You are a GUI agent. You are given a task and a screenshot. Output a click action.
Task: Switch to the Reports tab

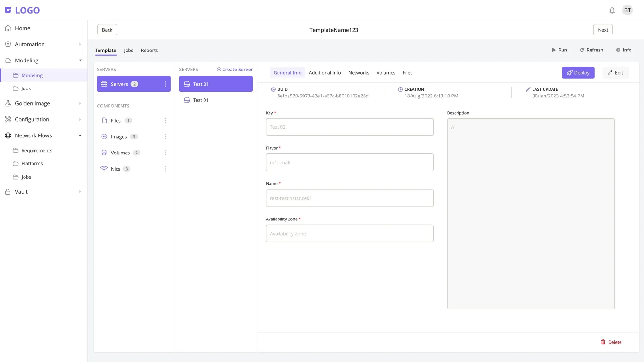pos(149,50)
